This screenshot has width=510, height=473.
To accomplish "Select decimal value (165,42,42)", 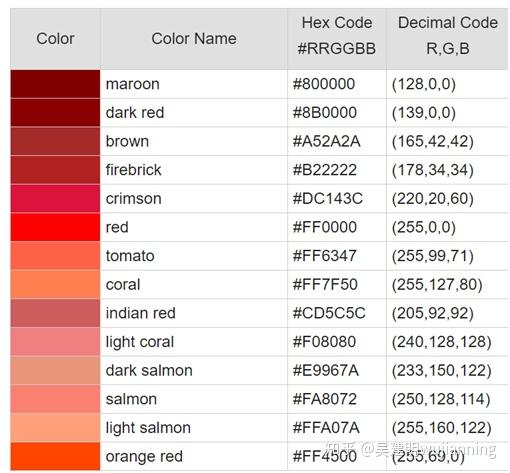I will click(433, 141).
